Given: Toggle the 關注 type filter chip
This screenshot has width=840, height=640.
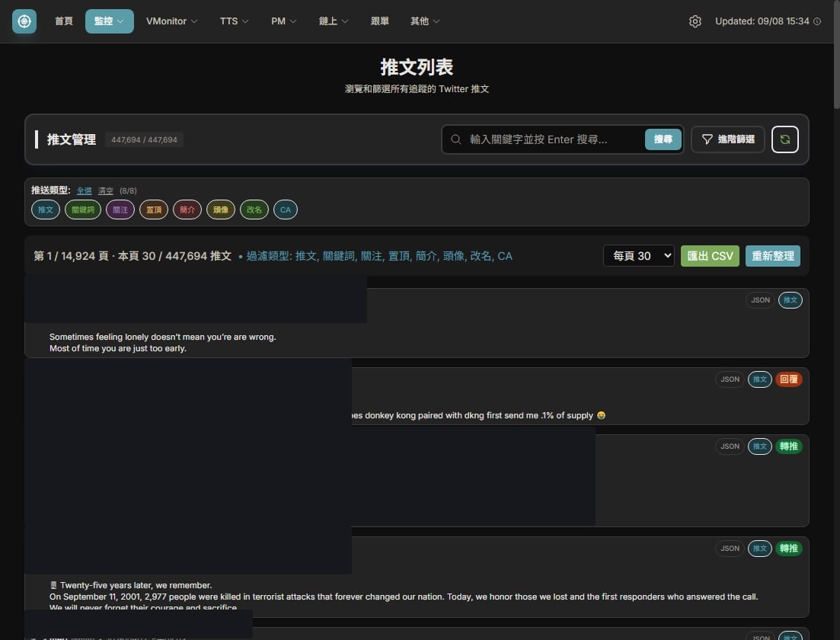Looking at the screenshot, I should [x=120, y=210].
